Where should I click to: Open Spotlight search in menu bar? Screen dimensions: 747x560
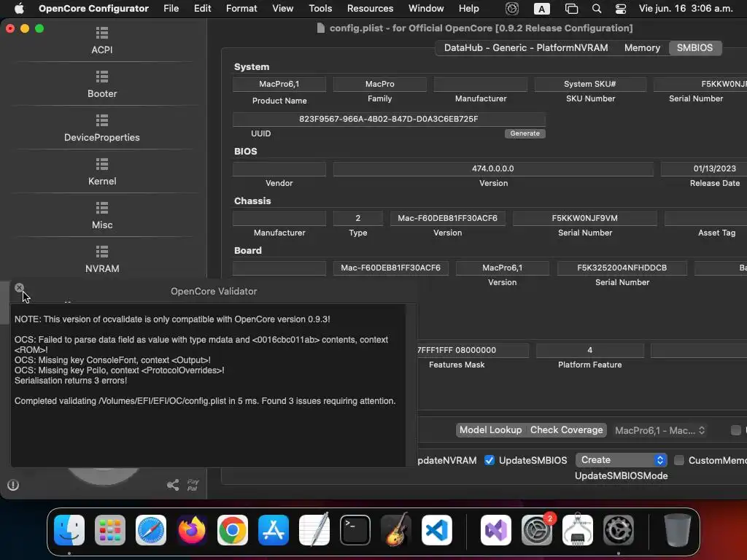(597, 9)
